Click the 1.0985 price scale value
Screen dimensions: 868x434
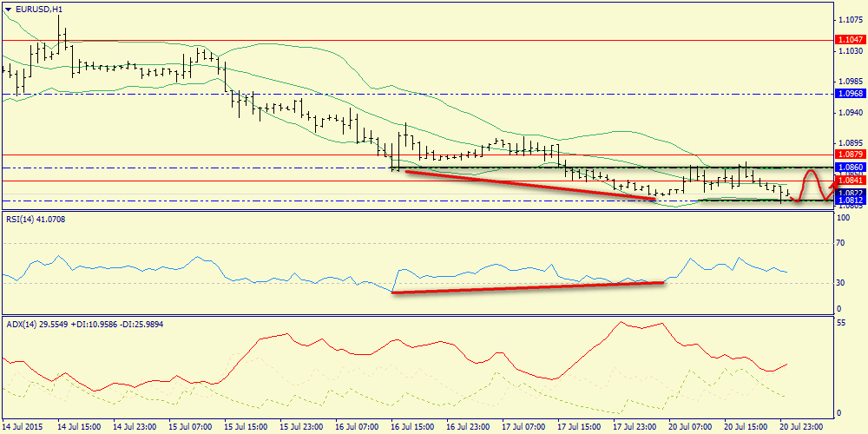[849, 82]
